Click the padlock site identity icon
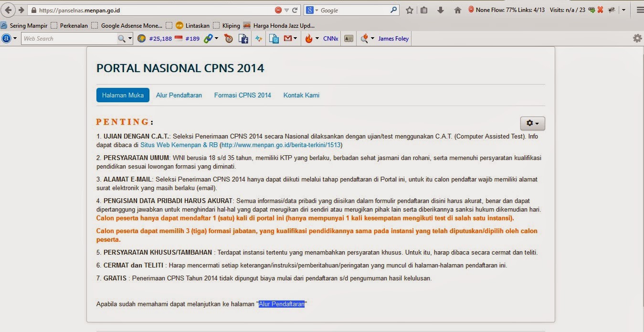The width and height of the screenshot is (644, 332). click(x=33, y=10)
